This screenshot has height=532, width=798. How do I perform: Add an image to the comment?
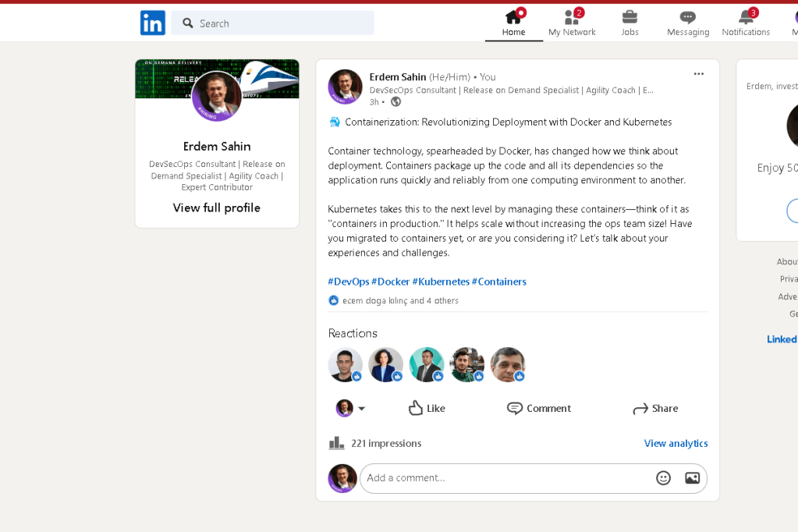692,478
